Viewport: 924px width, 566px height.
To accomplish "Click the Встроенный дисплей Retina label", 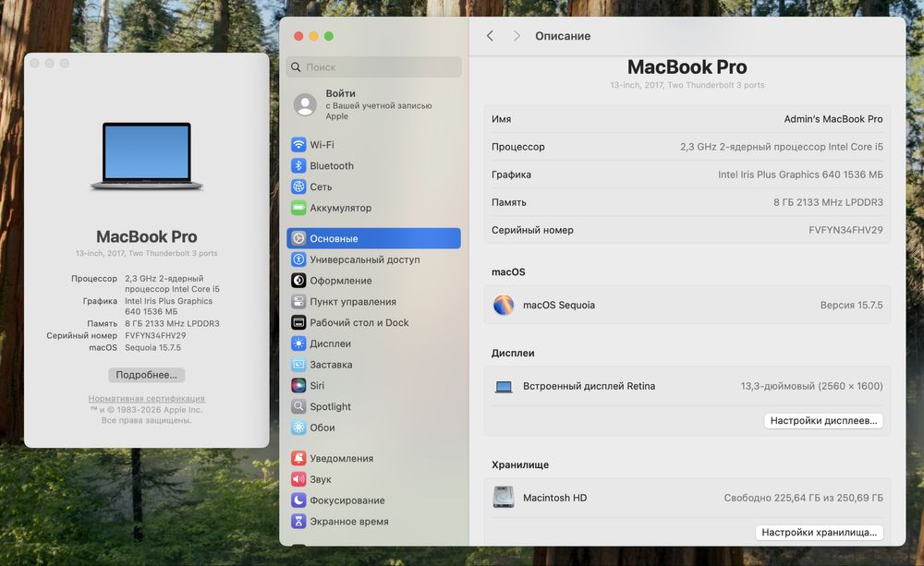I will click(x=590, y=386).
